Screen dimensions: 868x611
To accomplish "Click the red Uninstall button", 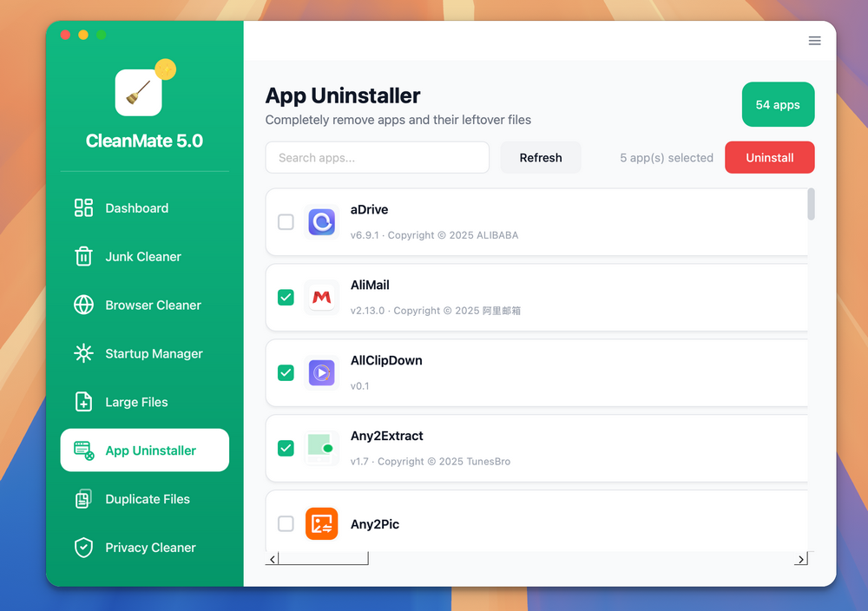I will 769,157.
